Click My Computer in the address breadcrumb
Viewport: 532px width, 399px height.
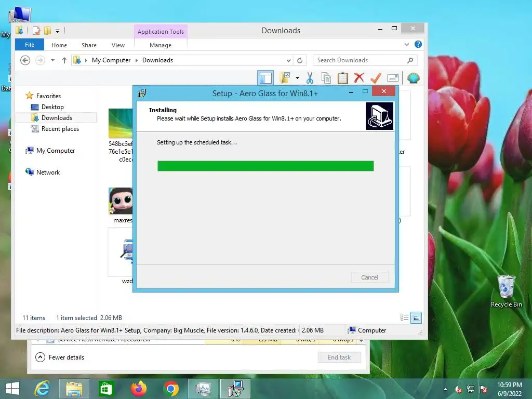(x=111, y=60)
